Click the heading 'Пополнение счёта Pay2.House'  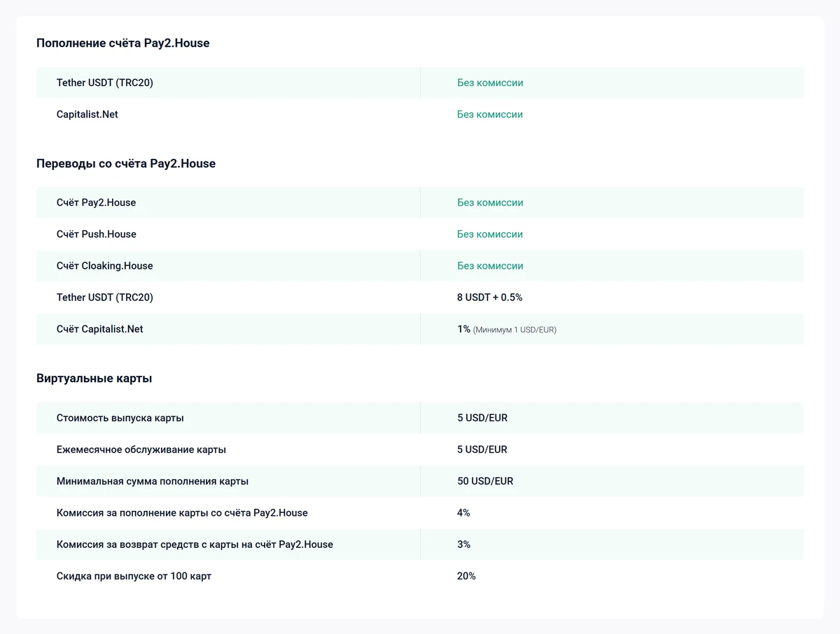122,43
